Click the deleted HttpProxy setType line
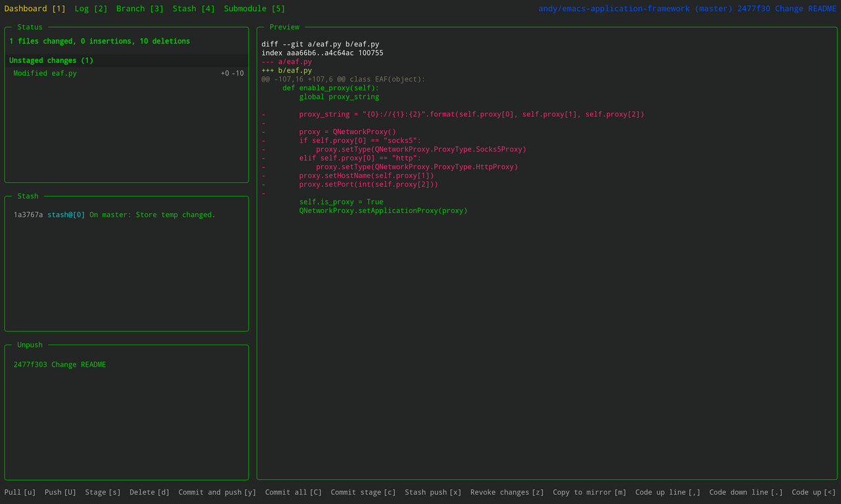 (390, 167)
